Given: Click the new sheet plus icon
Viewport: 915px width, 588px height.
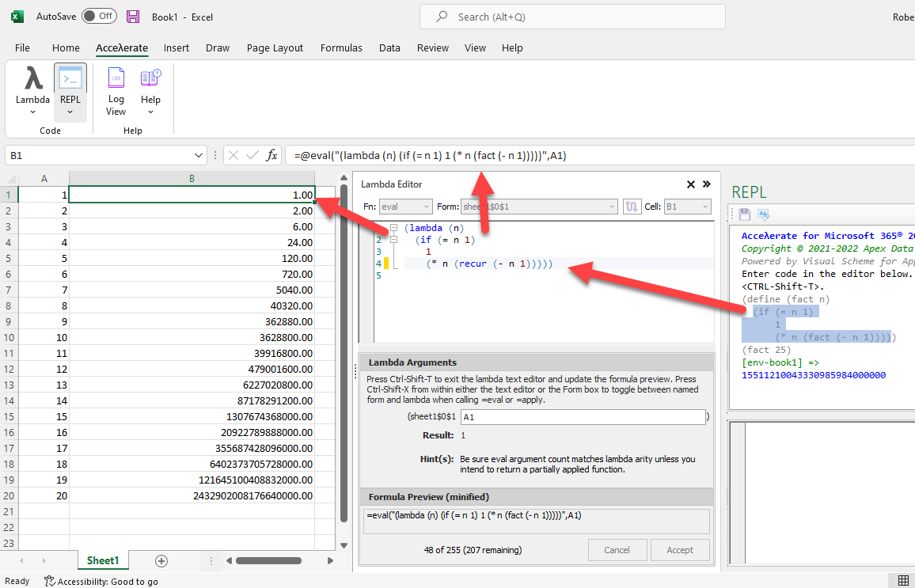Looking at the screenshot, I should [x=161, y=560].
